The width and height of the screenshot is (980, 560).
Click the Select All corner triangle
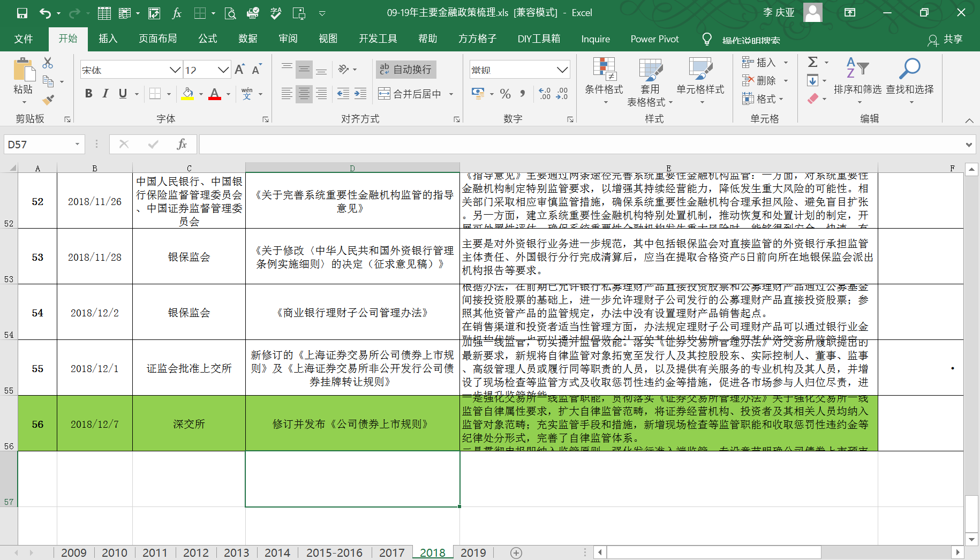click(x=13, y=168)
